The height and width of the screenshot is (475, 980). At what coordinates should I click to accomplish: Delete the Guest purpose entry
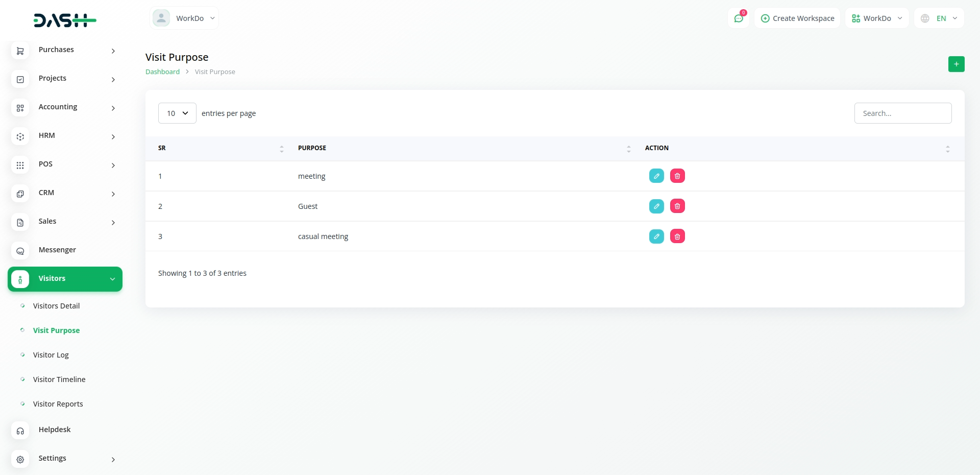(x=677, y=206)
